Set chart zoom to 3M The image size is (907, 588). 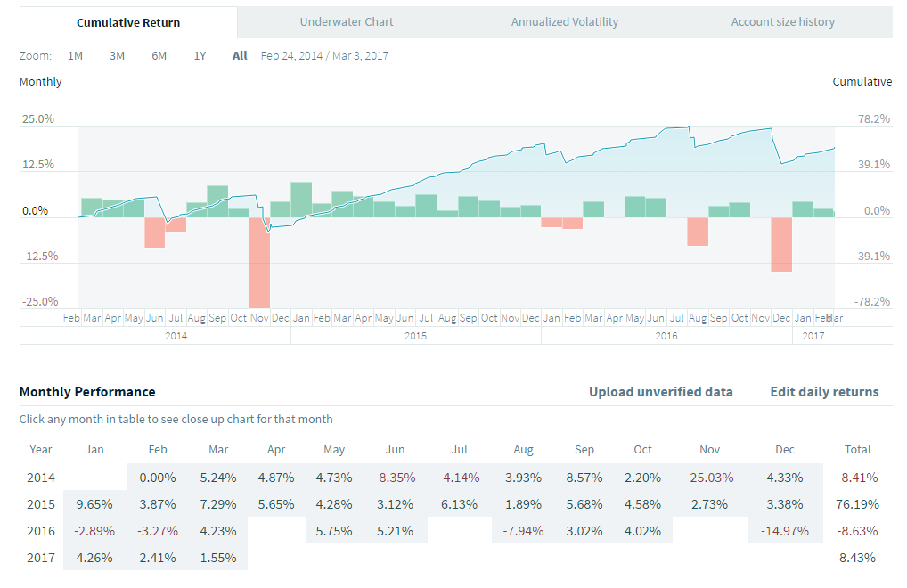pos(117,55)
